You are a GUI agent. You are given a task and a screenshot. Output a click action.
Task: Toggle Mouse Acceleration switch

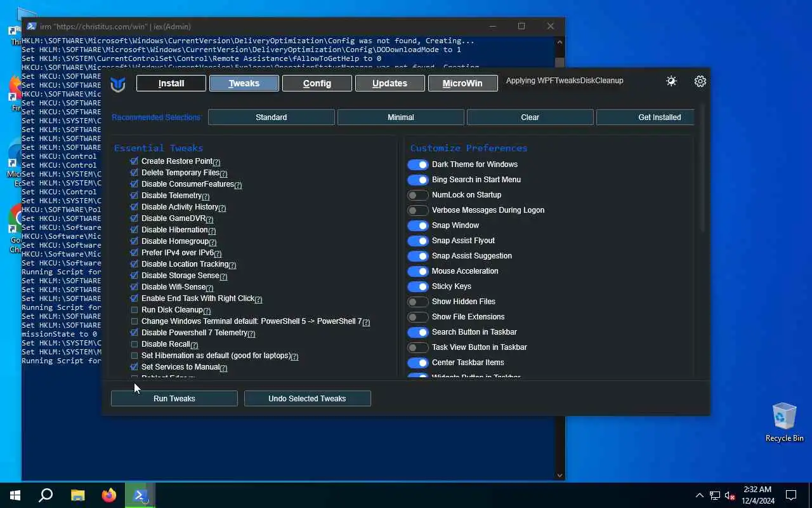pyautogui.click(x=418, y=271)
